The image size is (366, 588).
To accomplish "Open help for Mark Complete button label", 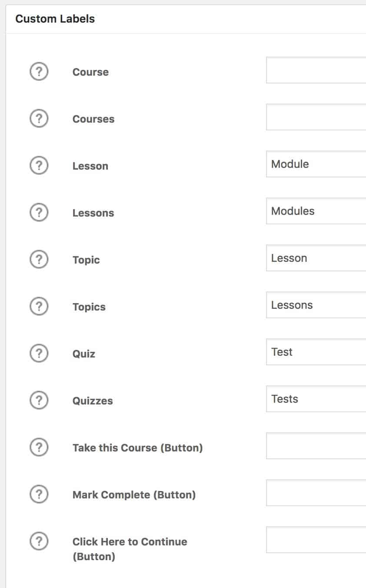I will (39, 494).
